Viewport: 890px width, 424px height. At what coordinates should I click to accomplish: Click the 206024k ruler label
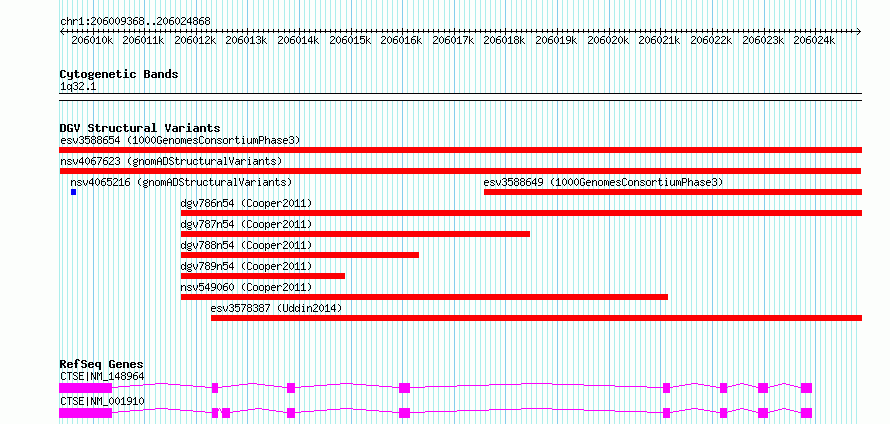(815, 40)
